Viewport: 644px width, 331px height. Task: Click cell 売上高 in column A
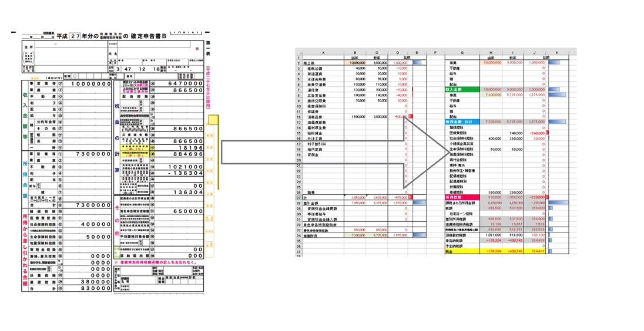pos(323,63)
